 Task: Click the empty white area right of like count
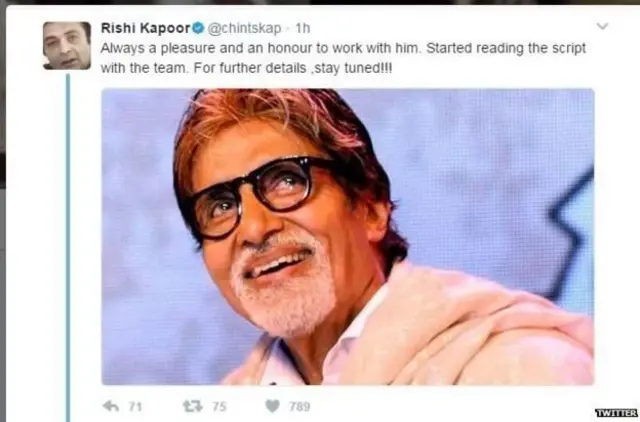tap(450, 406)
